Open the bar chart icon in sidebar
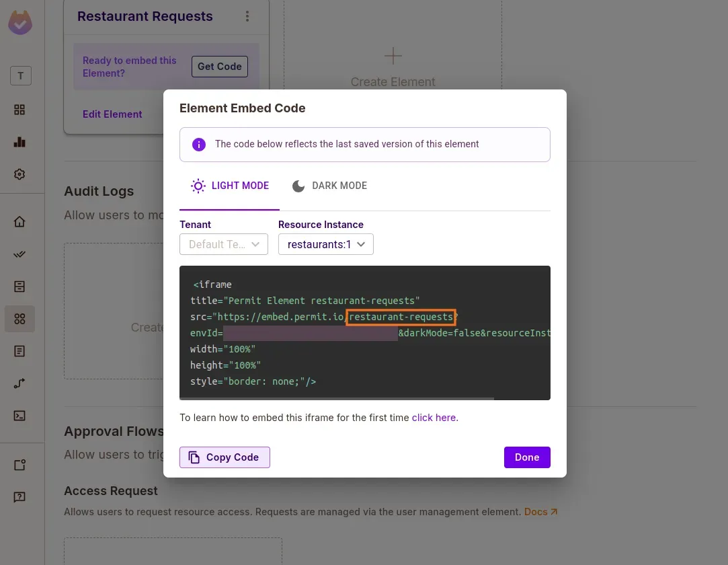Screen dimensions: 728x565 pos(19,142)
